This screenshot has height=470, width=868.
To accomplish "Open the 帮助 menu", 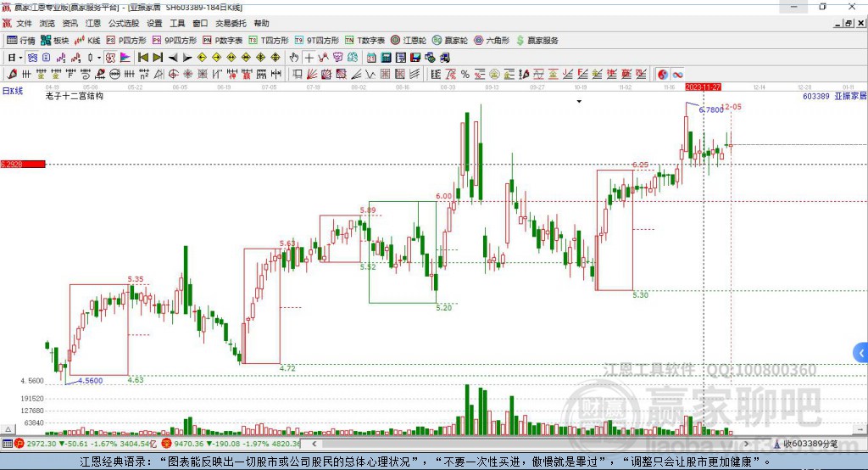I will 261,23.
